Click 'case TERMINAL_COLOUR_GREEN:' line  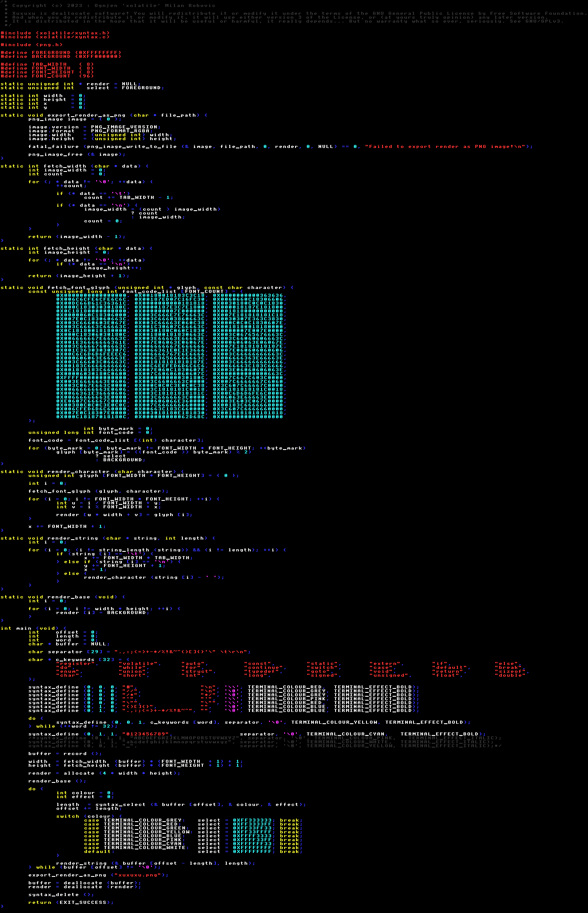(x=193, y=828)
